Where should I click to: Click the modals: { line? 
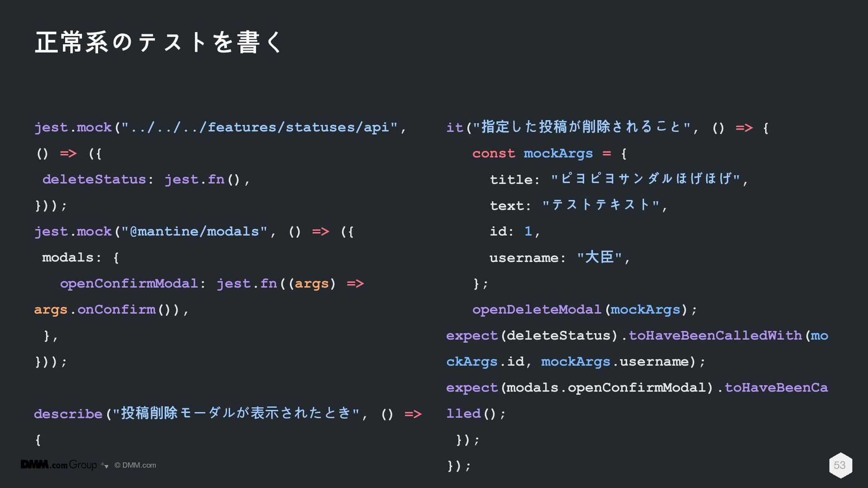tap(80, 258)
